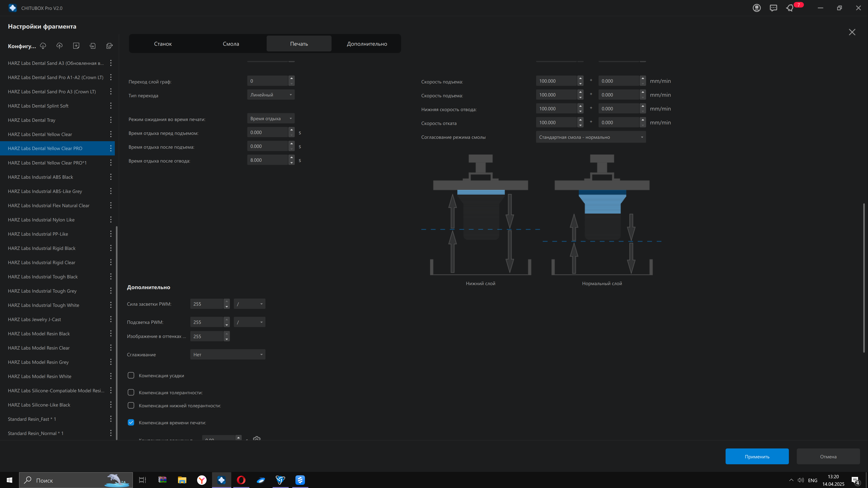Click the cloud download profile icon
The width and height of the screenshot is (868, 488).
43,46
